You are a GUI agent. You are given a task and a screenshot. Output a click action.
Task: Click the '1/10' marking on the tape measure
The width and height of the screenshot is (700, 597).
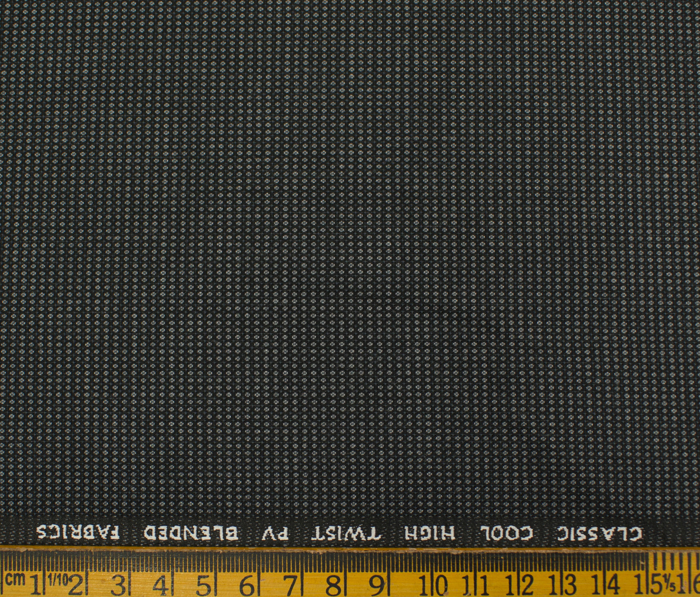[x=57, y=580]
